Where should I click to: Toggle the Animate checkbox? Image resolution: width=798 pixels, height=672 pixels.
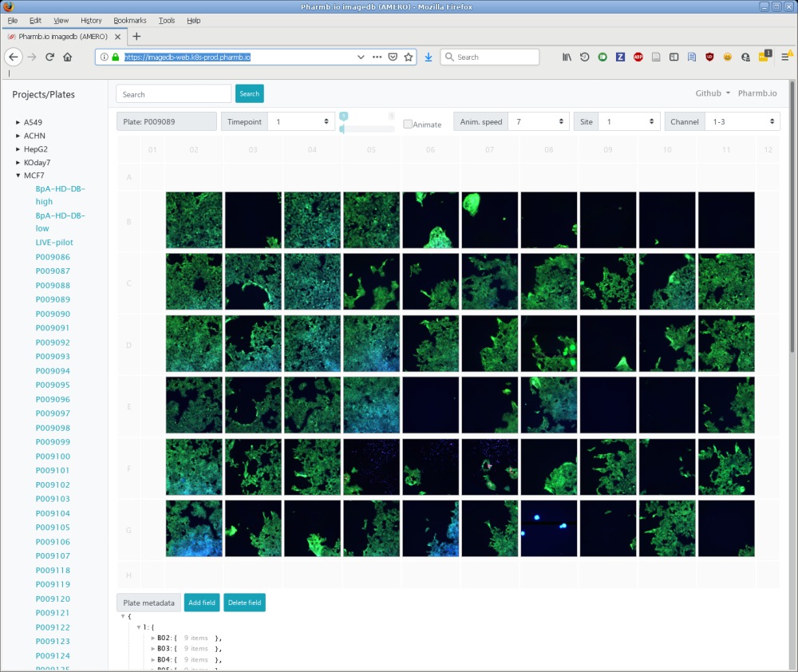coord(408,124)
